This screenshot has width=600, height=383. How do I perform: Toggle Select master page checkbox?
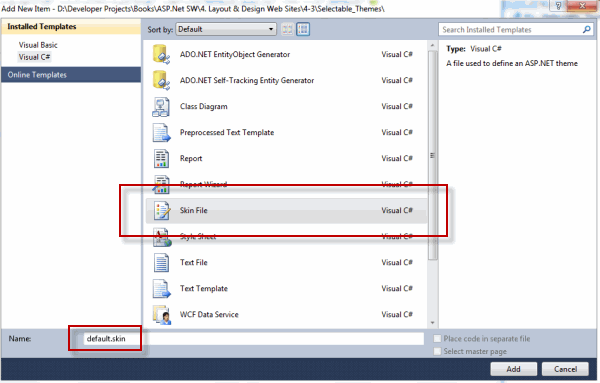[437, 351]
